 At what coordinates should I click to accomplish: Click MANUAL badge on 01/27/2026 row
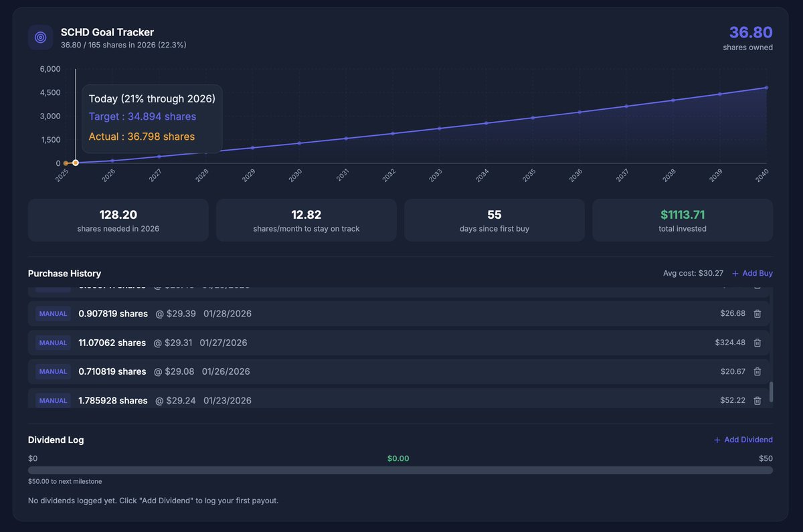[x=53, y=343]
